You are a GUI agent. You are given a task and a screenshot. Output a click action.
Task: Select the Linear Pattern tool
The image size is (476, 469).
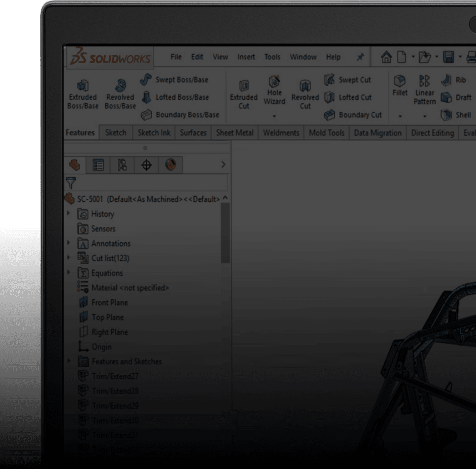[425, 89]
